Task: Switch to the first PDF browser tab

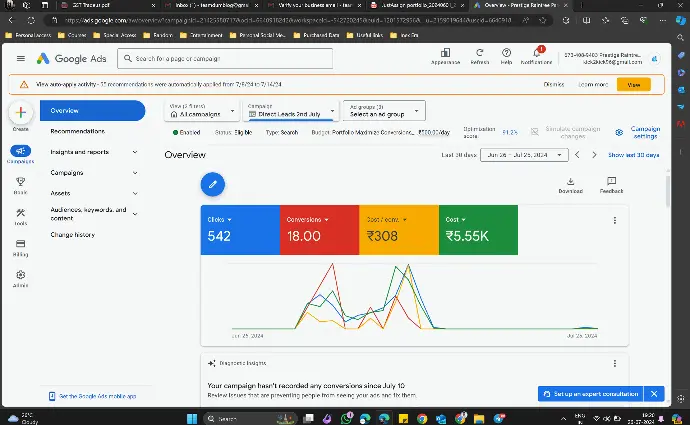Action: (108, 5)
